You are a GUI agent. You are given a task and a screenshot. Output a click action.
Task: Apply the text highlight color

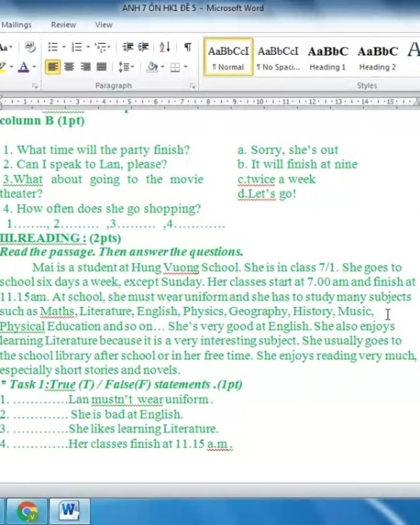(2, 67)
